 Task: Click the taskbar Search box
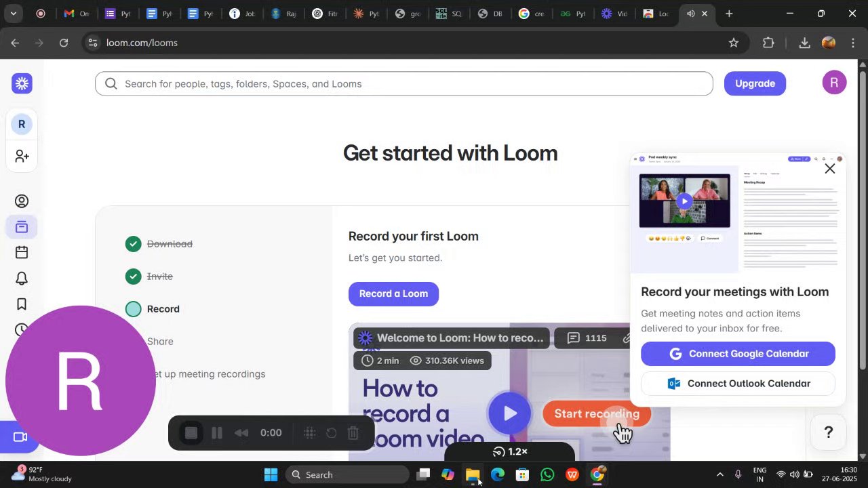346,474
